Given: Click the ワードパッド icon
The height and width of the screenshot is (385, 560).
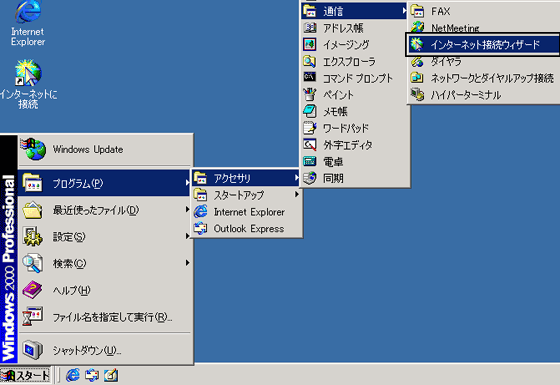Looking at the screenshot, I should [310, 128].
